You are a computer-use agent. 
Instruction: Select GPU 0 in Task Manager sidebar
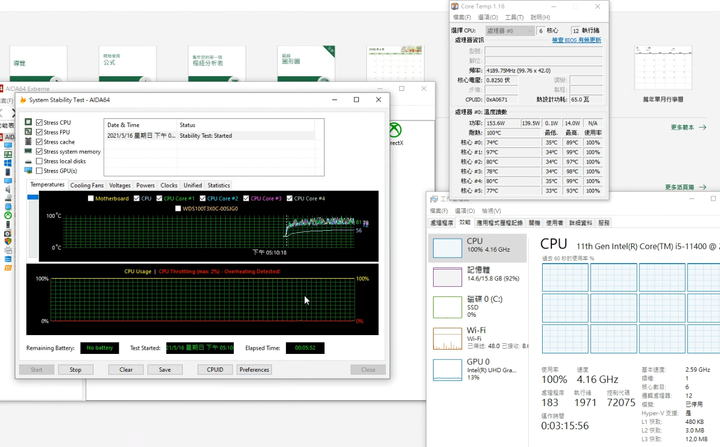coord(478,369)
